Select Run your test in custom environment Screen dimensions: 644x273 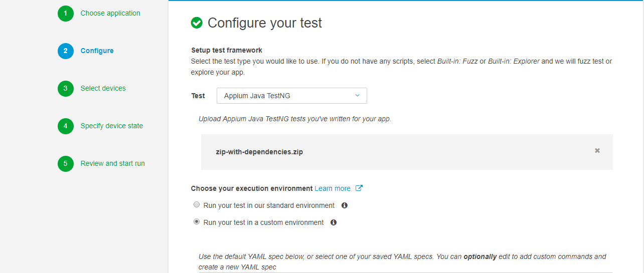coord(197,222)
